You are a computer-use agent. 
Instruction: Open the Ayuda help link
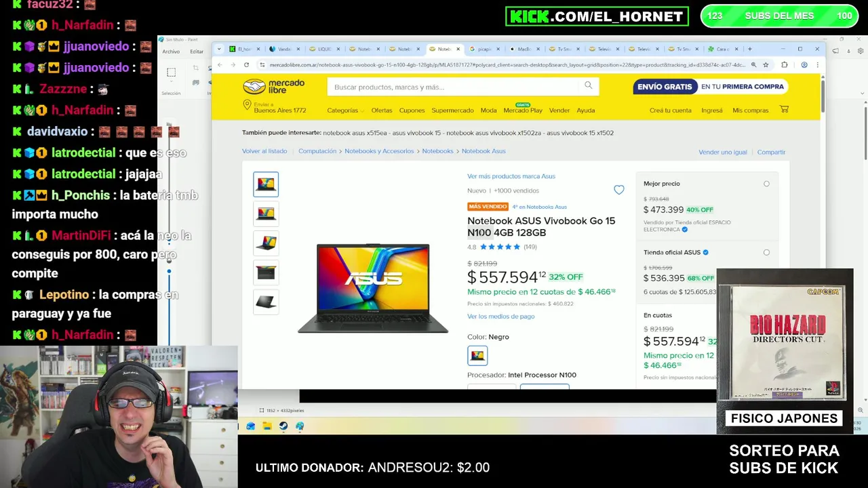click(586, 110)
